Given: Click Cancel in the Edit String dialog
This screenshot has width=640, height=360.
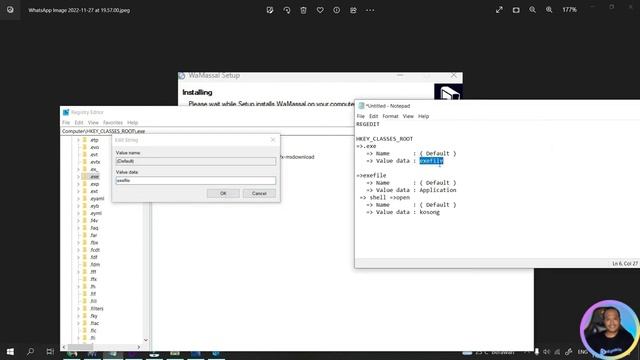Looking at the screenshot, I should [x=259, y=193].
